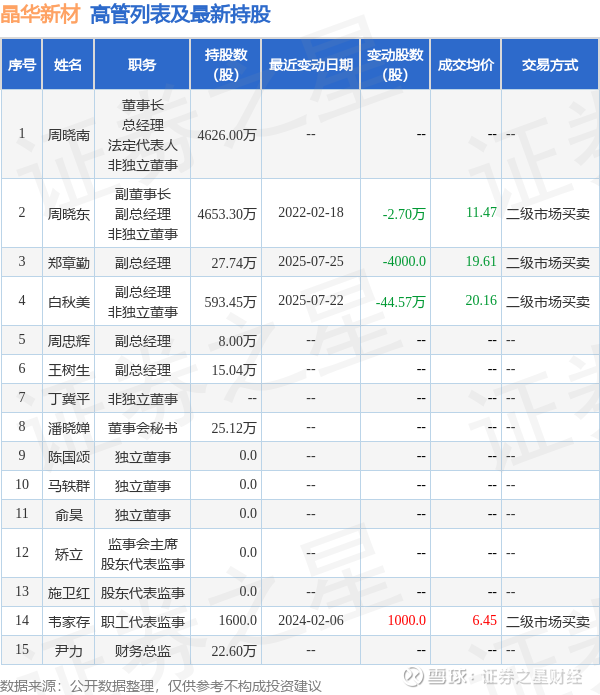Select the name 施卫红
This screenshot has height=695, width=600.
(69, 593)
